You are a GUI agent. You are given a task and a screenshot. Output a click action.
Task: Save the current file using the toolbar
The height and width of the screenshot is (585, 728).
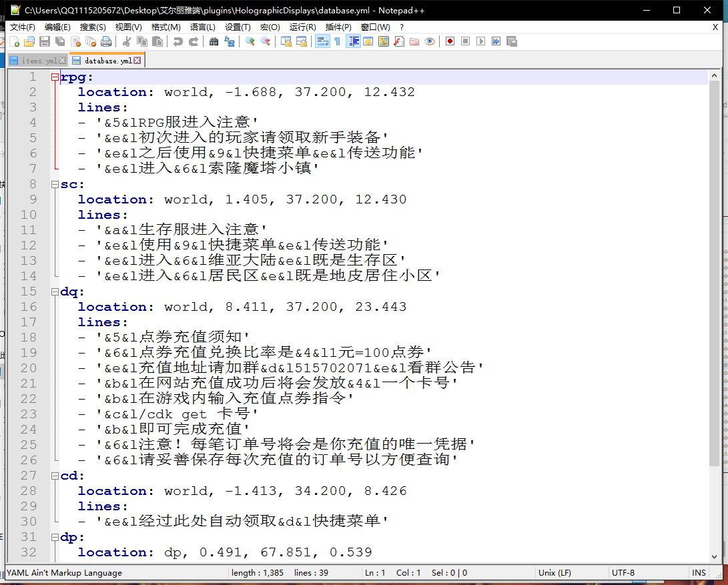45,42
